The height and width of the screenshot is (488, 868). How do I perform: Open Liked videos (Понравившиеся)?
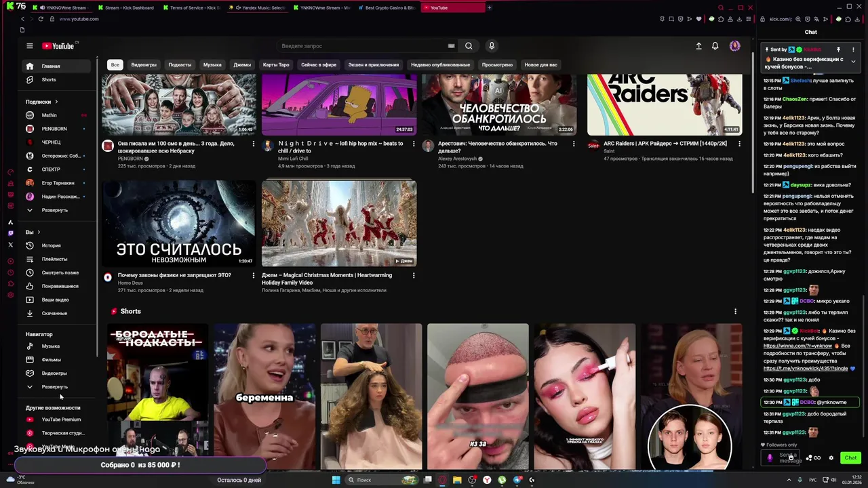coord(56,286)
